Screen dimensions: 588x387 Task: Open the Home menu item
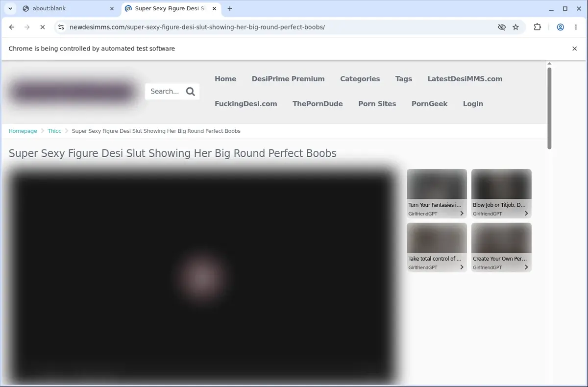tap(225, 79)
